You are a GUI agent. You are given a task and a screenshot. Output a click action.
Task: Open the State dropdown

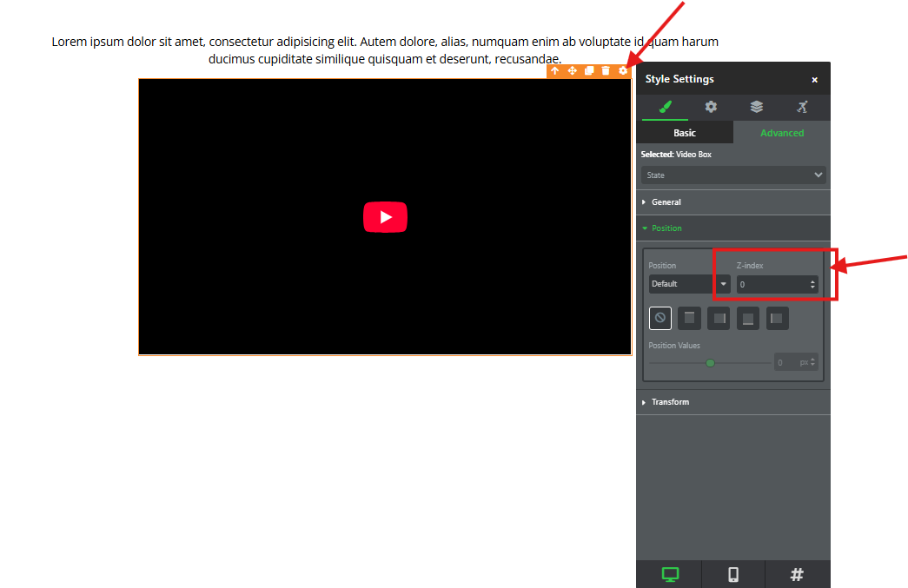tap(733, 175)
